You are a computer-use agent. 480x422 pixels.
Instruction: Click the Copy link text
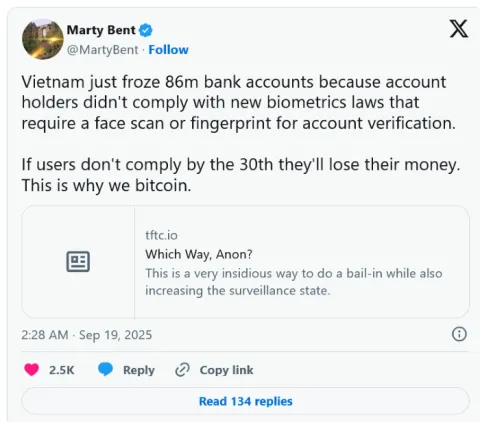click(x=226, y=370)
